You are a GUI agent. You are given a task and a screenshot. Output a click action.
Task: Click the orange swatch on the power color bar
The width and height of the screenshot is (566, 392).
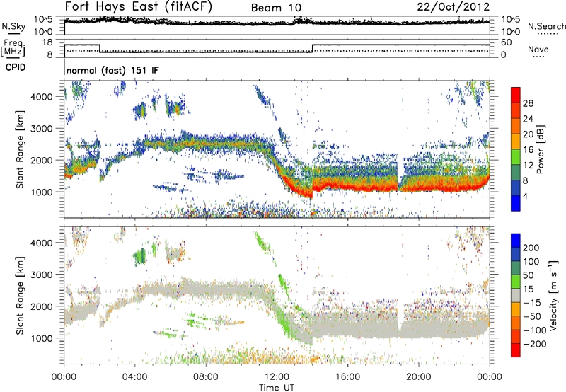(x=516, y=126)
